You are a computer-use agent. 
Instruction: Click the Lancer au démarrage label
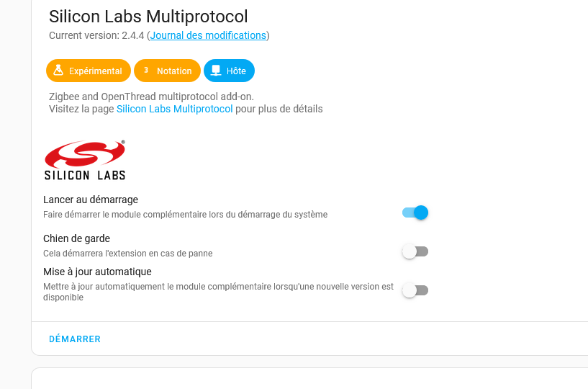click(91, 200)
